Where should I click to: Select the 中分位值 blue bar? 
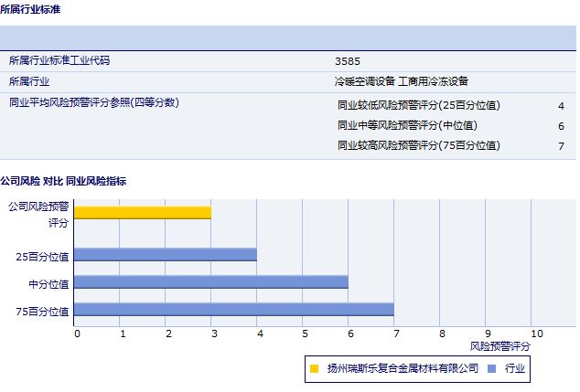[211, 282]
